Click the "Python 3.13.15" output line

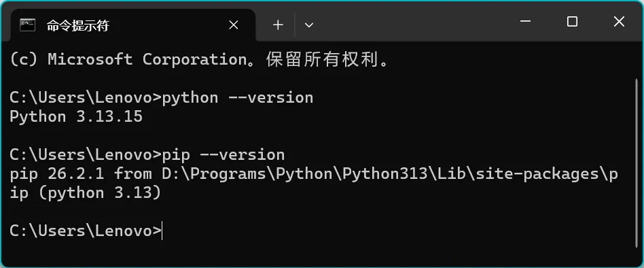(76, 117)
